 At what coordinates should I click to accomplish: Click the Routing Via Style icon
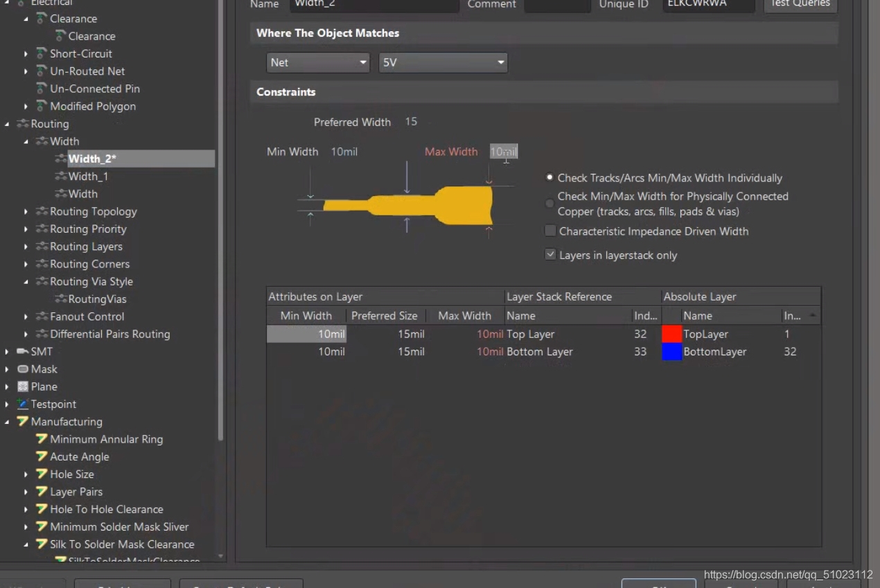point(42,281)
